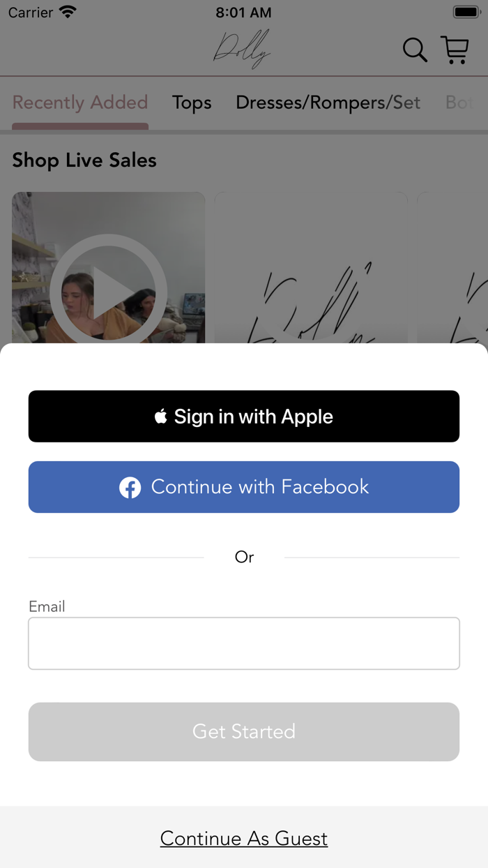Choose Continue As Guest link

tap(244, 838)
